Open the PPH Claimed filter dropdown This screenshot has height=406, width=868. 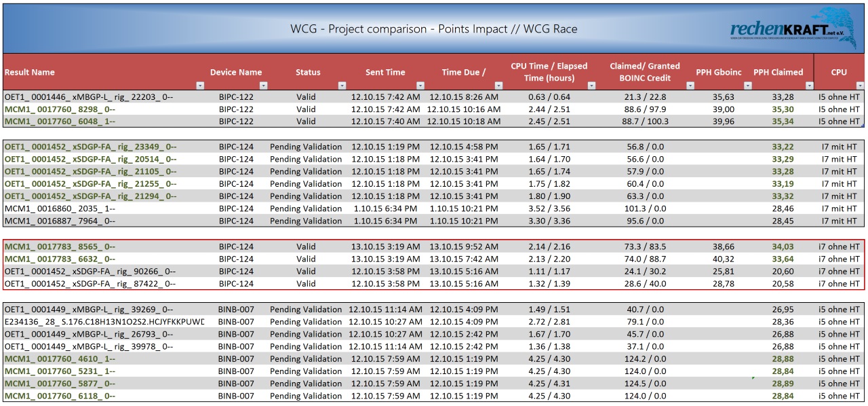(x=808, y=86)
